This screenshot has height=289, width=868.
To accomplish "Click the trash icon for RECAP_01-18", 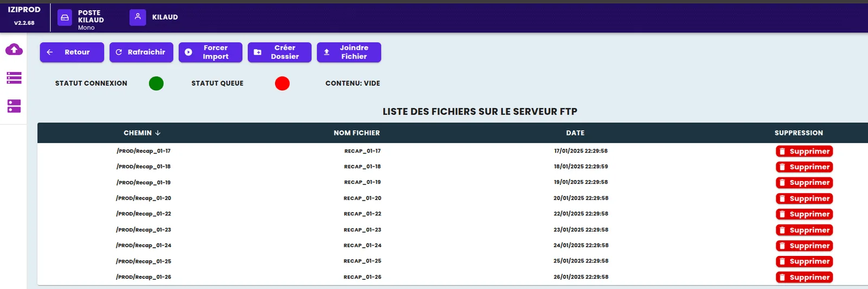I will click(782, 167).
